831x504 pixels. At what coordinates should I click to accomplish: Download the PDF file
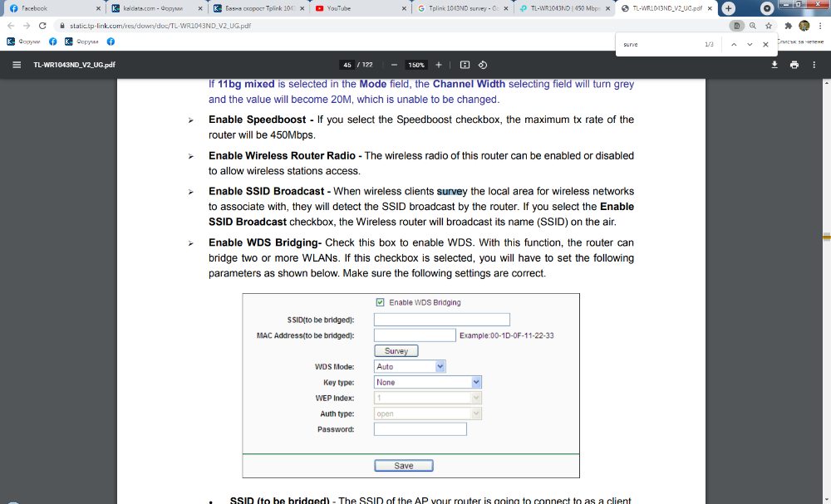click(x=774, y=65)
